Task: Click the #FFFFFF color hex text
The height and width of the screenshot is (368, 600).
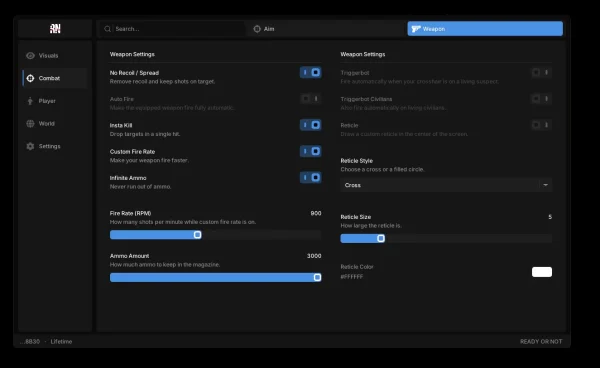Action: tap(352, 277)
